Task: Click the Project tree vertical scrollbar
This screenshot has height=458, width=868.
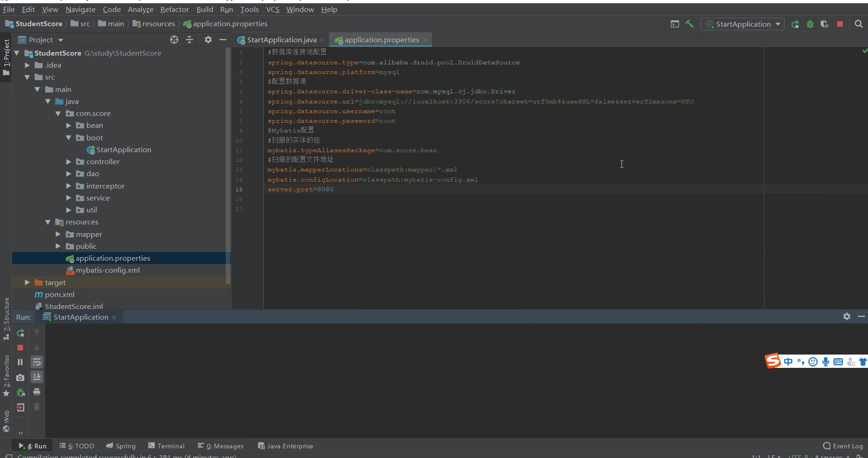Action: click(x=228, y=166)
